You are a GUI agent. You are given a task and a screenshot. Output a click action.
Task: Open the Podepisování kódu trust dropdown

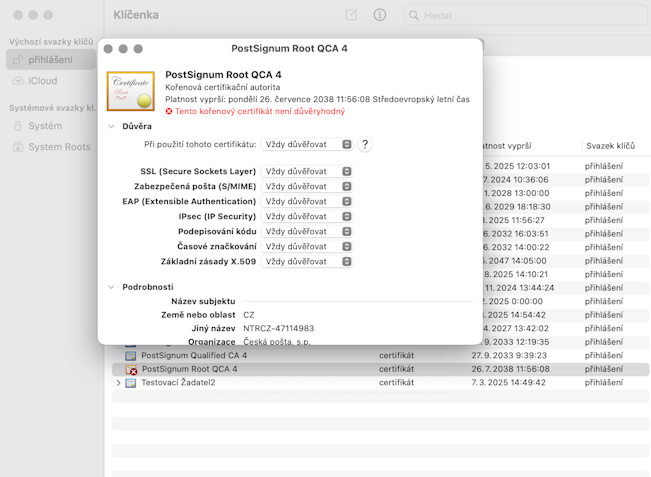click(307, 231)
